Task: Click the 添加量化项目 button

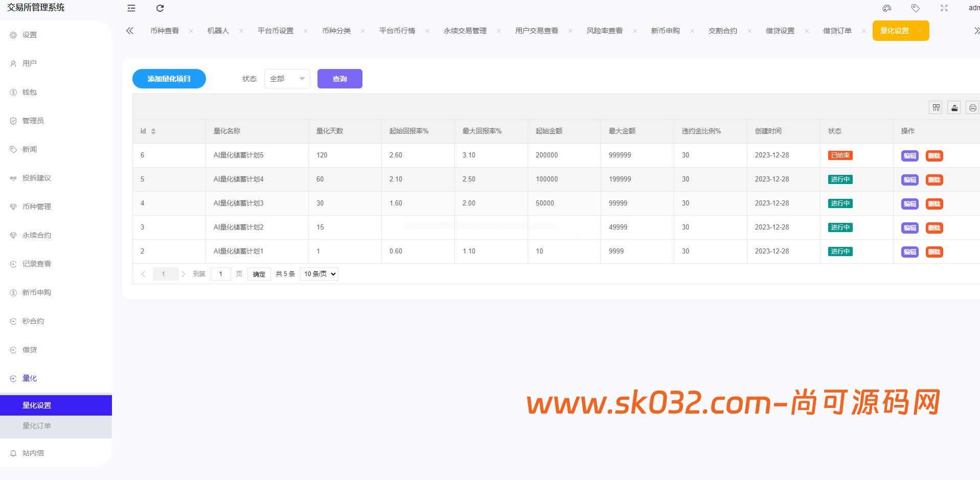Action: coord(169,79)
